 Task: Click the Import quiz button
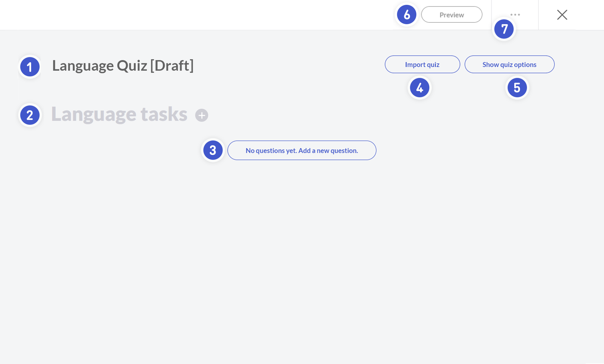point(422,64)
